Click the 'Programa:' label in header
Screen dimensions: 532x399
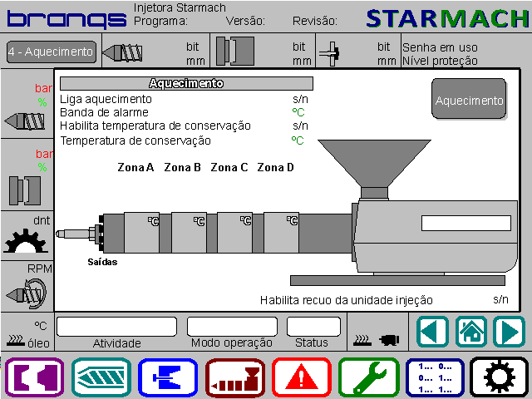click(160, 21)
